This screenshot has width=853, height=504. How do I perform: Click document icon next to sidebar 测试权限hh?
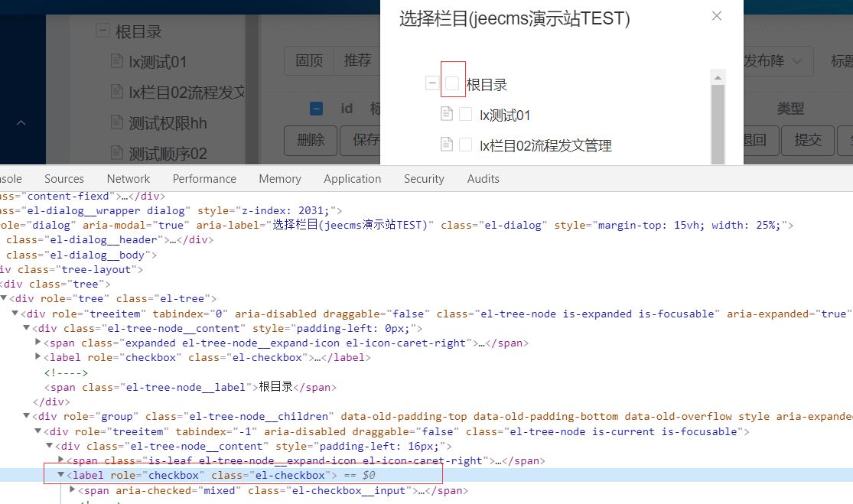(x=116, y=122)
